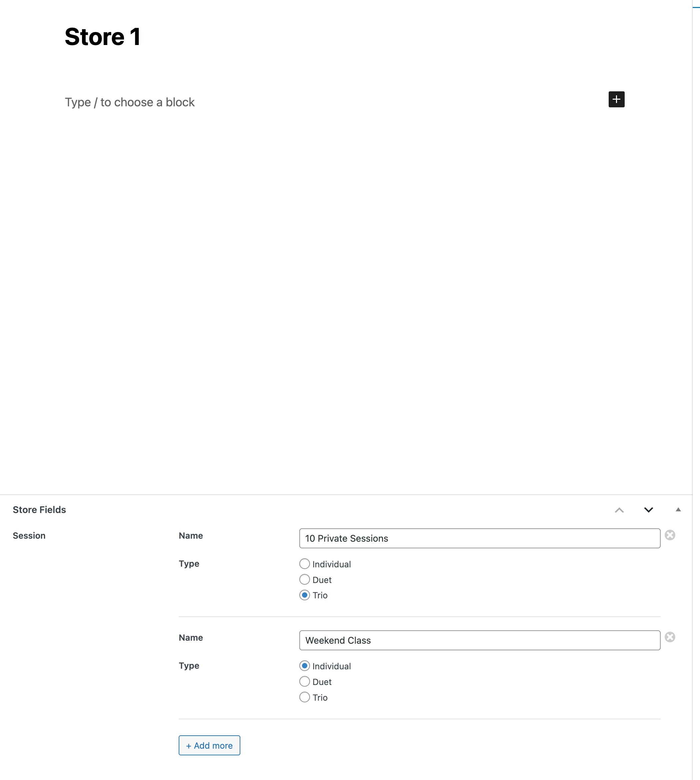Choose Trio type for Weekend Class
Image resolution: width=700 pixels, height=780 pixels.
(304, 697)
